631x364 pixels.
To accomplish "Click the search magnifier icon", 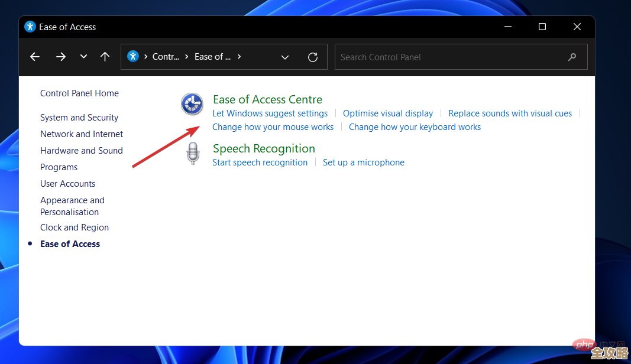I will [572, 57].
